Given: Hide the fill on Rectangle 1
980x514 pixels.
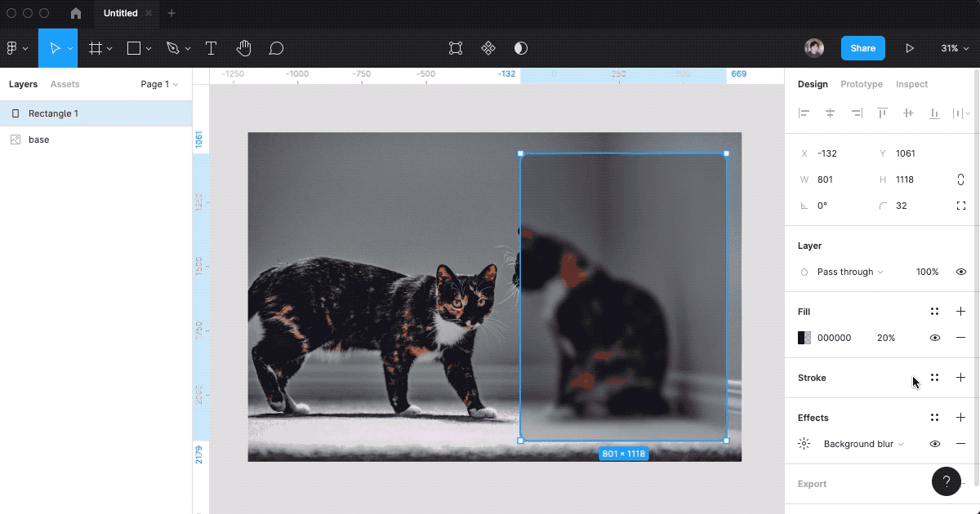Looking at the screenshot, I should pos(935,337).
